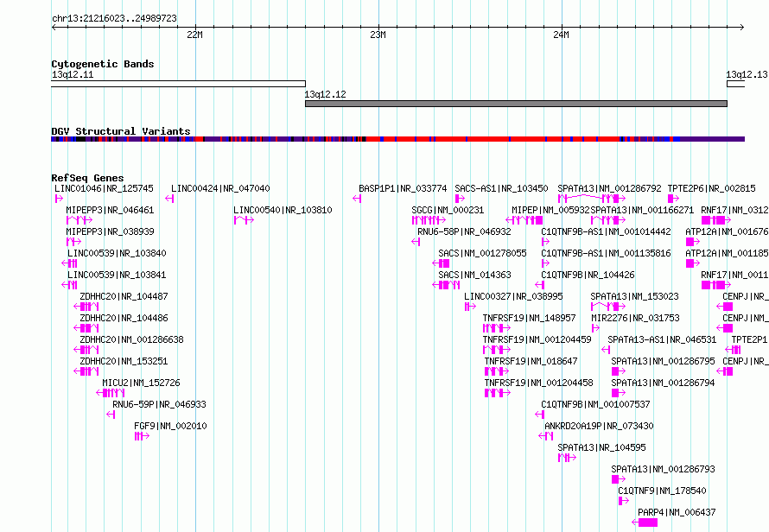
Task: Click the C1QTNF9|NM_178540 gene glyph
Action: (x=623, y=501)
